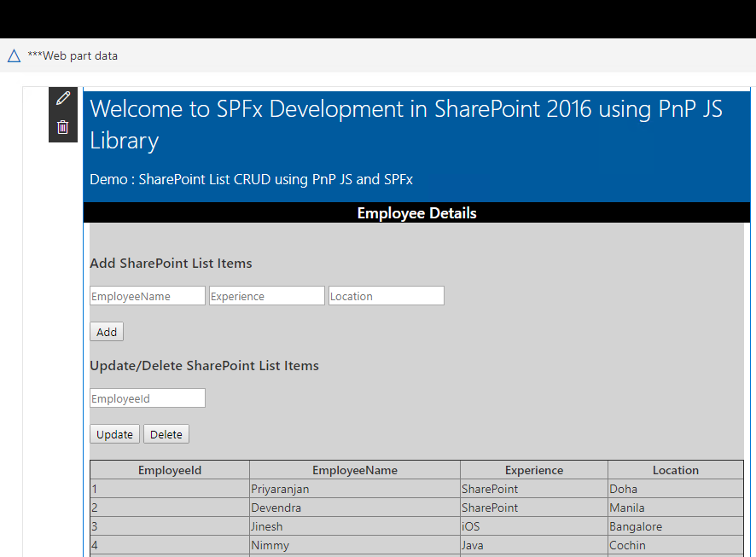Select the EmployeeId cell of Nimmy row
The image size is (756, 557).
170,545
